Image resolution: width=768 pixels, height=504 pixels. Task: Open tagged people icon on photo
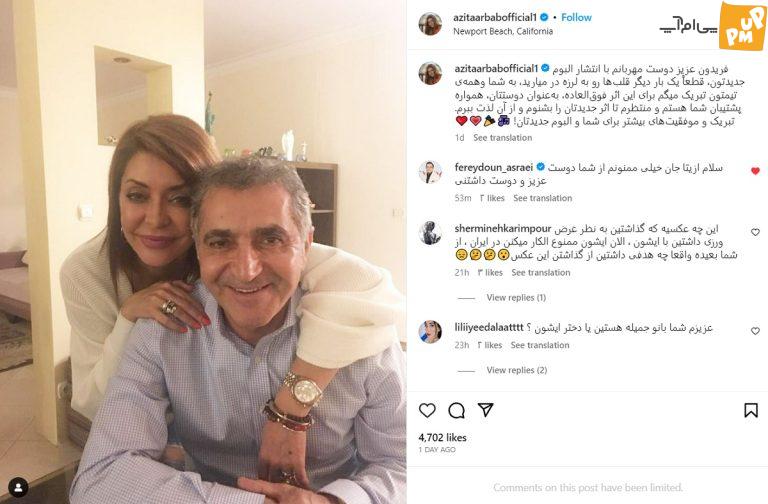click(x=18, y=487)
